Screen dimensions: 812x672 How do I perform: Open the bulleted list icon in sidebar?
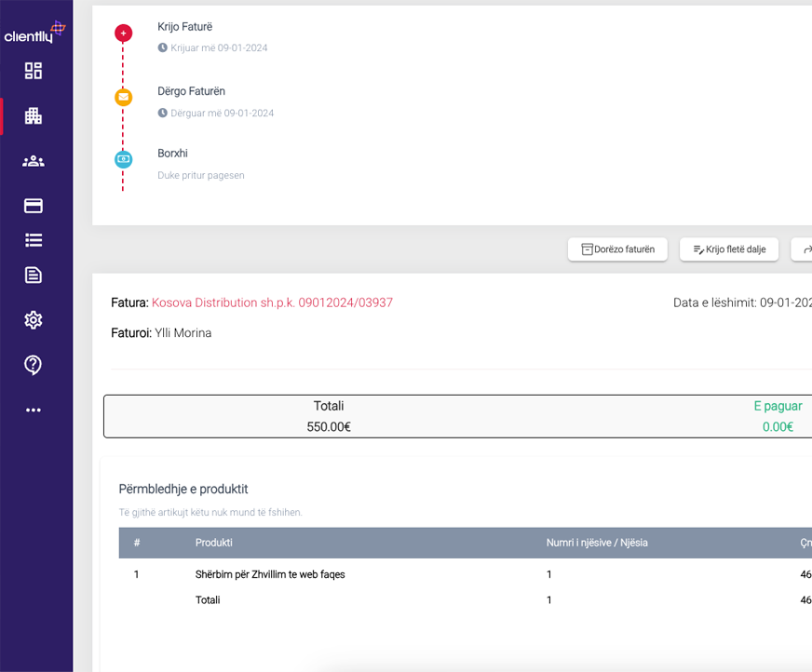pos(34,240)
